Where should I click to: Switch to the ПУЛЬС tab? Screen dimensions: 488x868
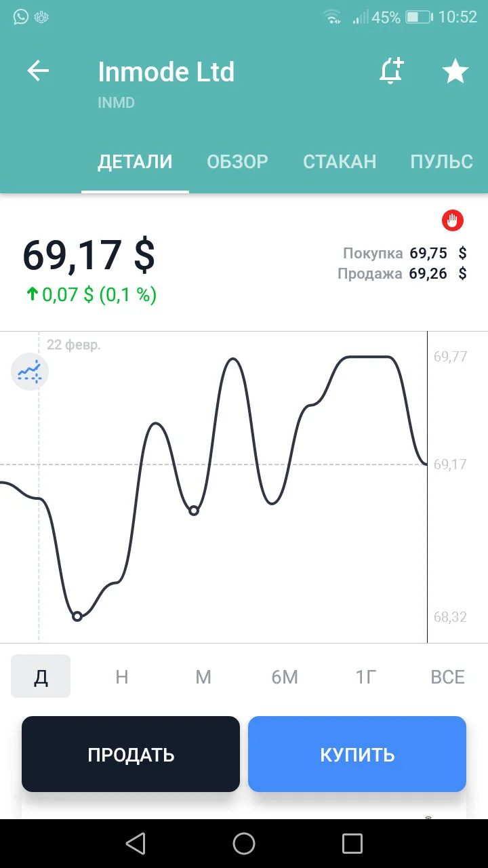[442, 161]
